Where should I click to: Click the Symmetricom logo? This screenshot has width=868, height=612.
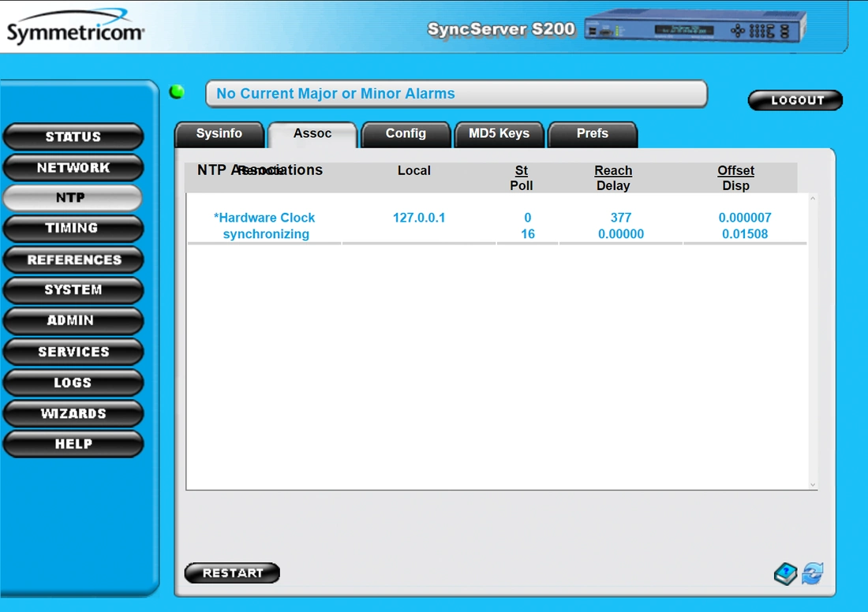pos(75,27)
